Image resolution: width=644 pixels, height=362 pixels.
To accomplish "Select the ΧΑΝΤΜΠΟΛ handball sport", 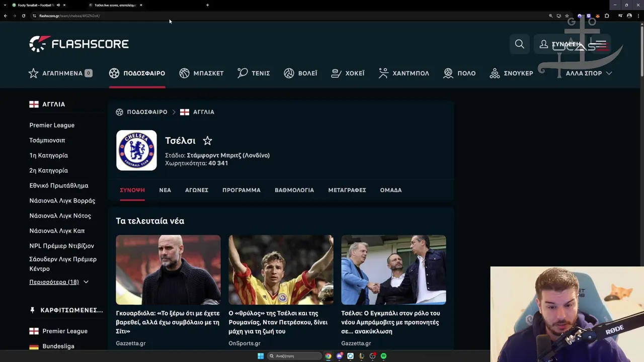I will [404, 73].
